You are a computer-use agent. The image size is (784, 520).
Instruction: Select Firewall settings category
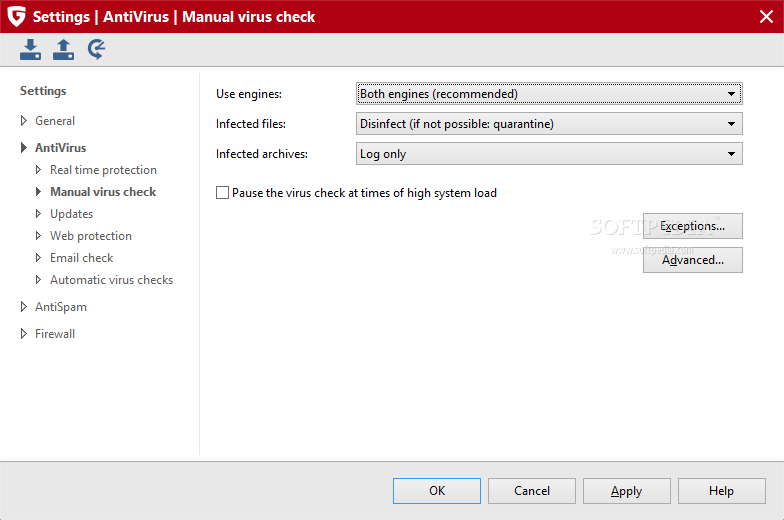click(55, 334)
